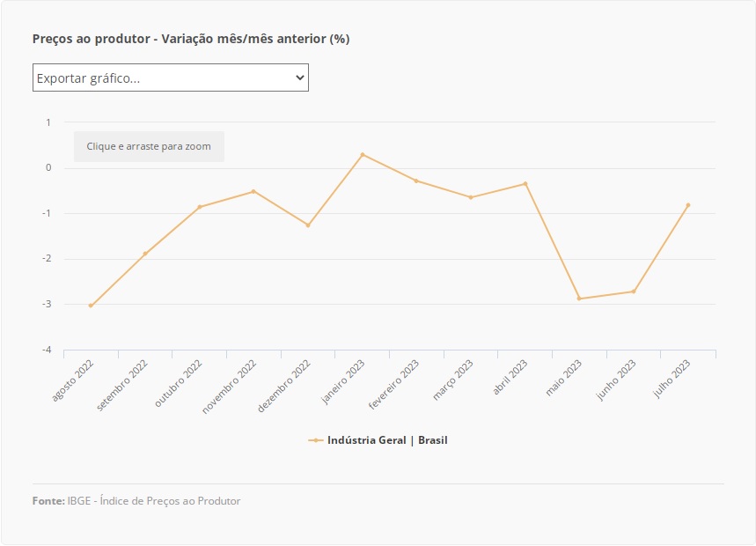Open the Exportar gráfico dropdown
Image resolution: width=756 pixels, height=546 pixels.
point(170,77)
